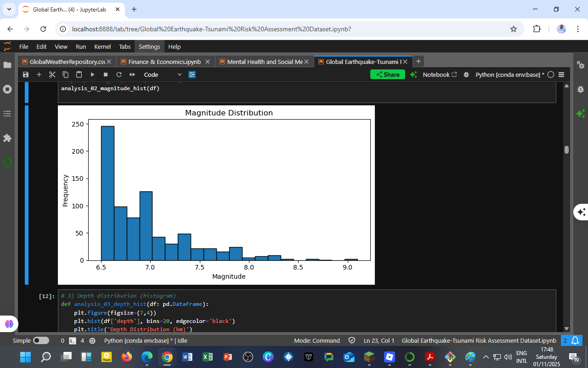
Task: Cut the selected cells with the scissors icon
Action: (52, 74)
